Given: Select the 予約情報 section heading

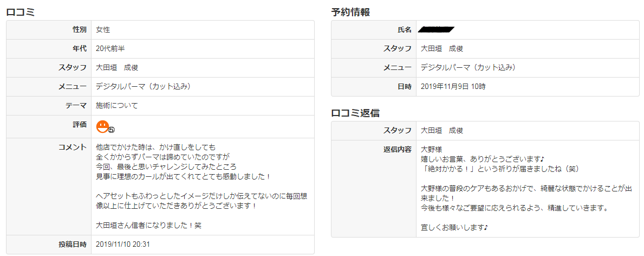Looking at the screenshot, I should [x=350, y=12].
